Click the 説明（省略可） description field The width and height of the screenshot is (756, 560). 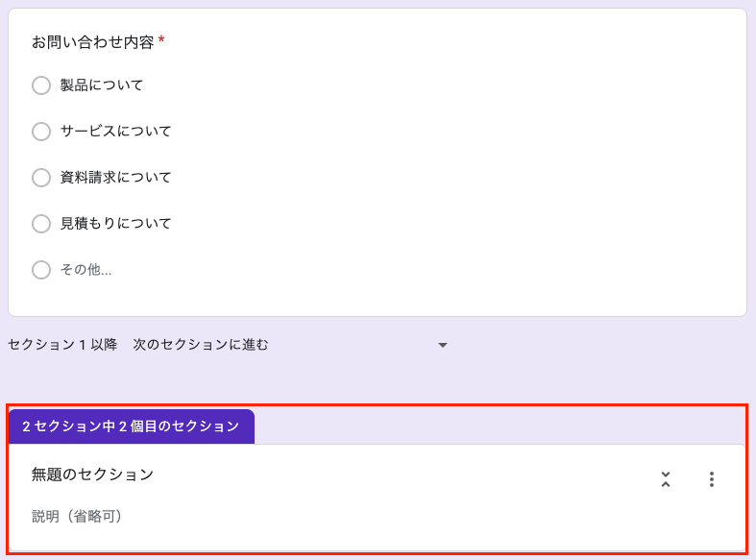click(77, 517)
